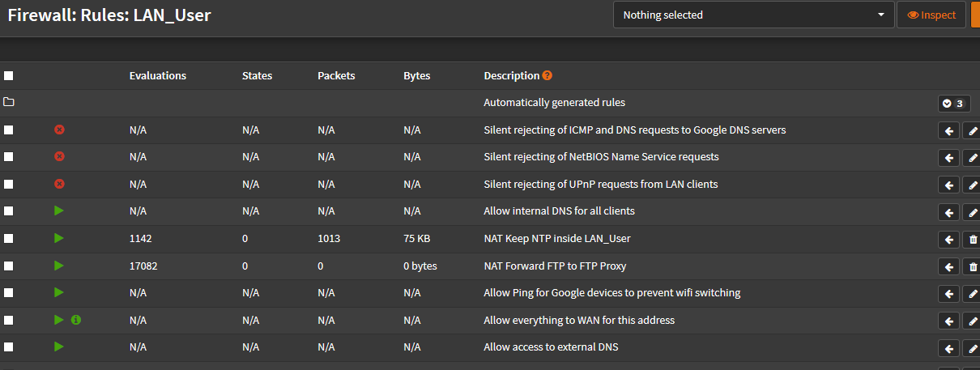Click the Evaluations column header
The width and height of the screenshot is (980, 370).
[x=157, y=75]
